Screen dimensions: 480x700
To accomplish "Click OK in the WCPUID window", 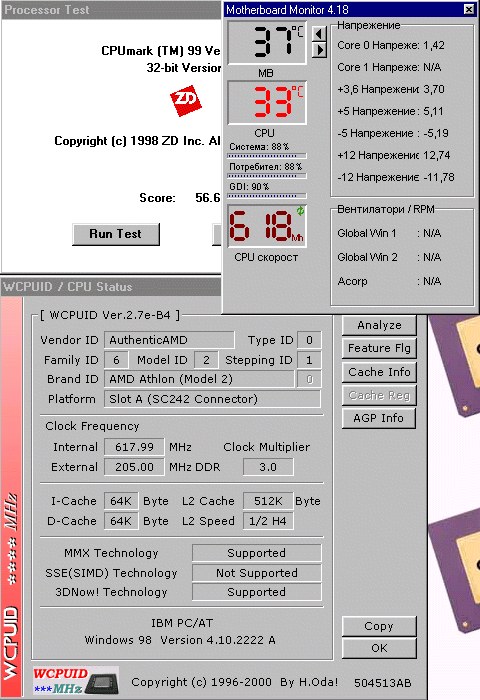I will coord(379,648).
